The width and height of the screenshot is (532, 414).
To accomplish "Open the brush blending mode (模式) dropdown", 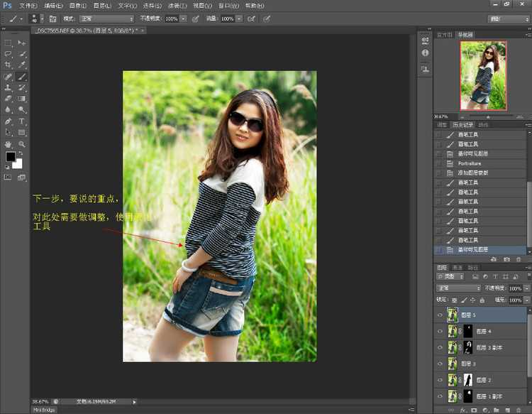I will click(106, 18).
